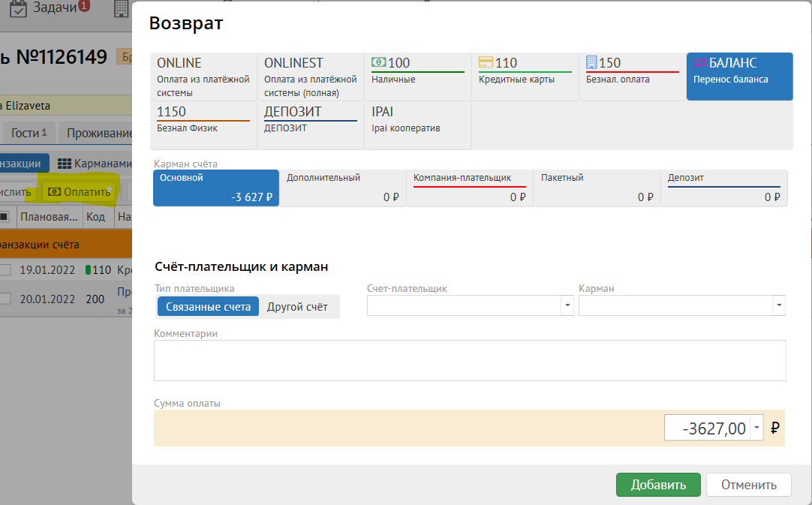Click into the Комментарии text area

pos(470,360)
